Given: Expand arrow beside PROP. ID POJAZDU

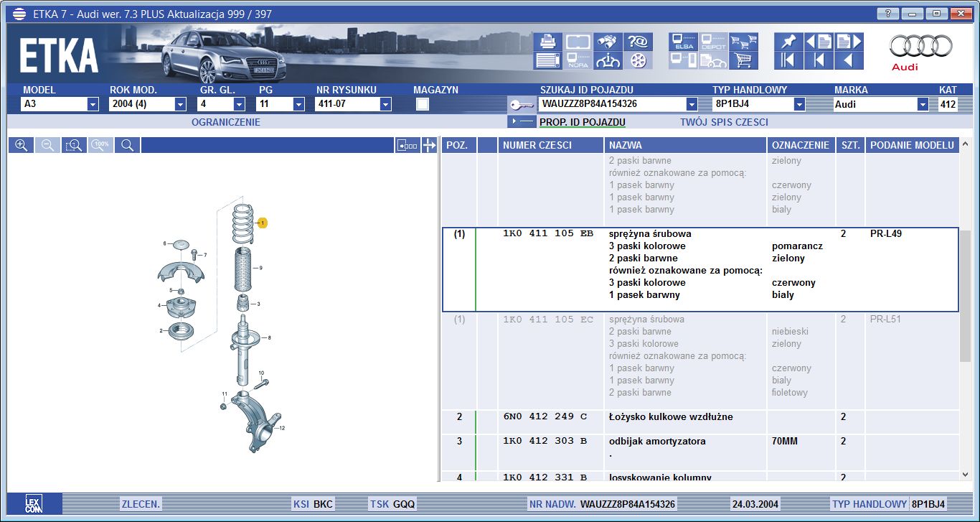Looking at the screenshot, I should [522, 122].
